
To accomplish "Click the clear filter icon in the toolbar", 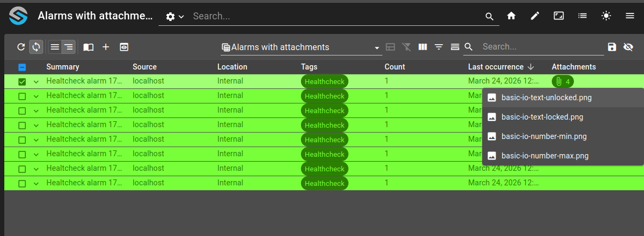I will (x=407, y=47).
